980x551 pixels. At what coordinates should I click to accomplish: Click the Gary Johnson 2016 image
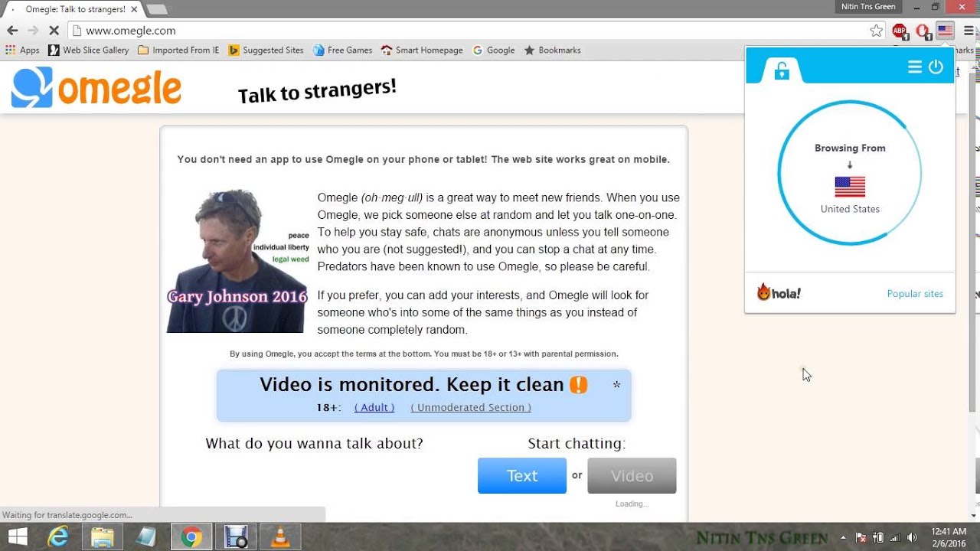[237, 260]
